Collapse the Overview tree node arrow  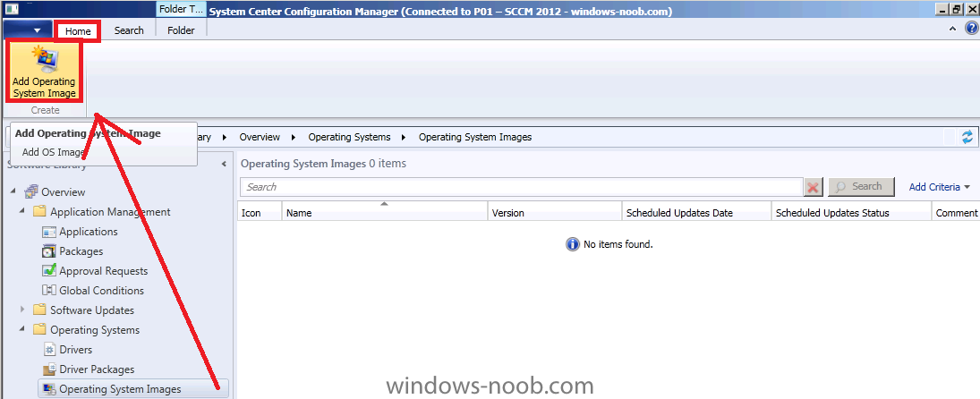[13, 191]
